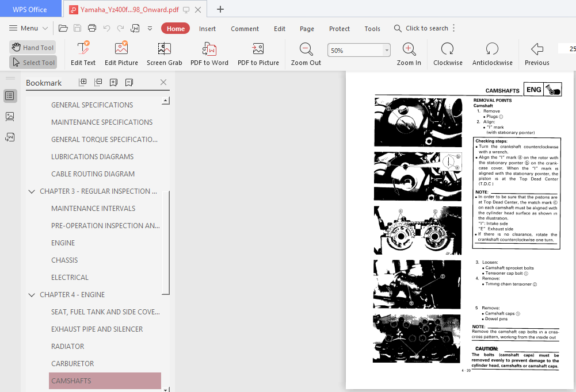
Task: Select the PRE-OPERATION INSPECTION bookmark
Action: (105, 226)
